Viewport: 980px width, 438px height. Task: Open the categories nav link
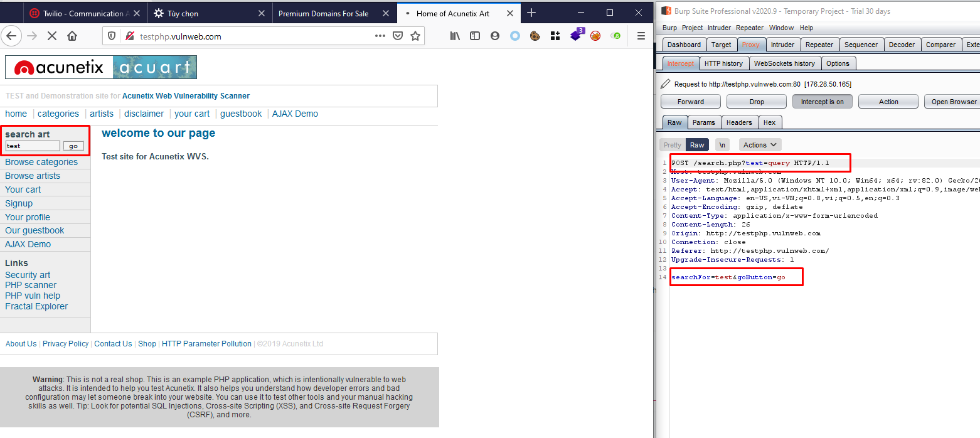tap(58, 114)
